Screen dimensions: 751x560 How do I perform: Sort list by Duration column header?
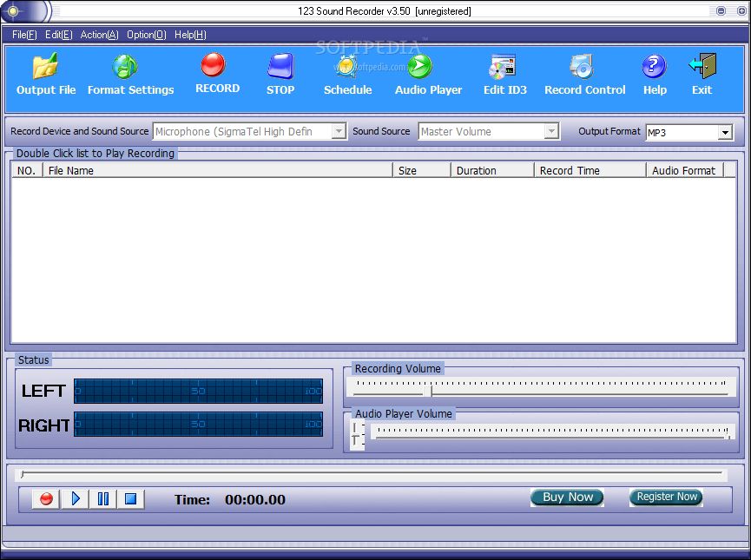[493, 170]
